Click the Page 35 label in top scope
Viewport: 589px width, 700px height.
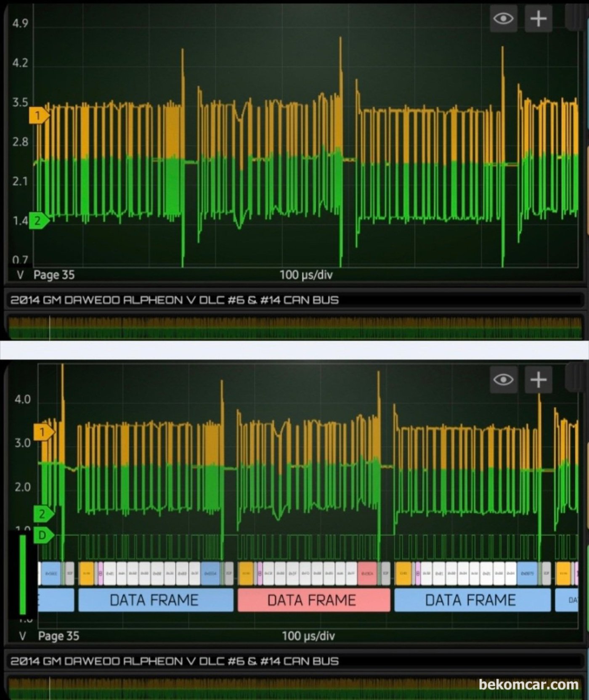(54, 275)
